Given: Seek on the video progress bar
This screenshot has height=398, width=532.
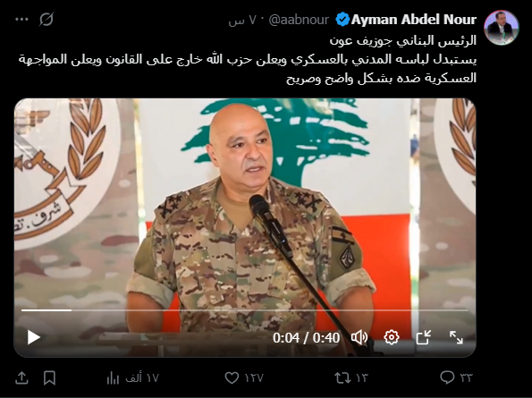Looking at the screenshot, I should click(x=245, y=310).
